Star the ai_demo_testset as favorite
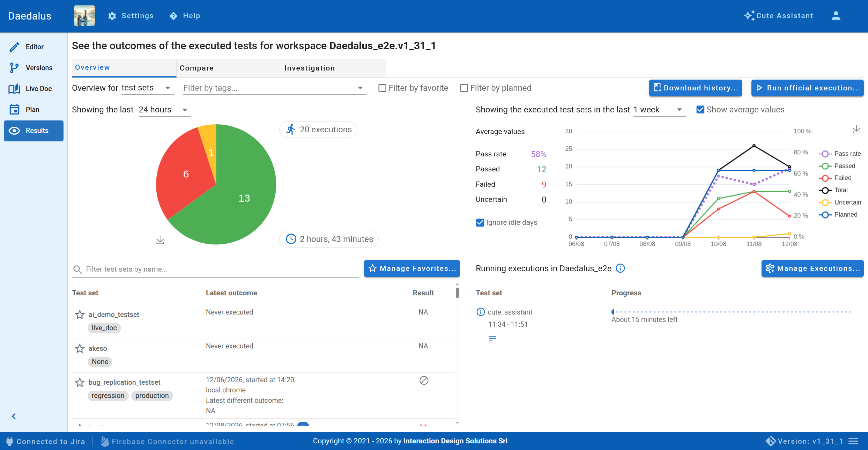This screenshot has height=450, width=868. [x=80, y=315]
